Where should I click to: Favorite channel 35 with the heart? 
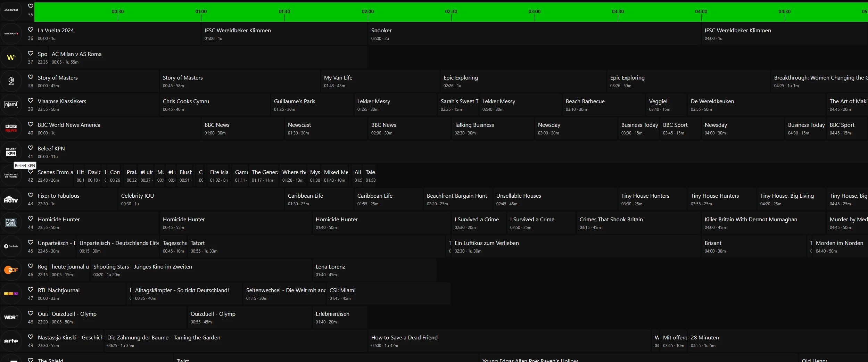pyautogui.click(x=31, y=6)
